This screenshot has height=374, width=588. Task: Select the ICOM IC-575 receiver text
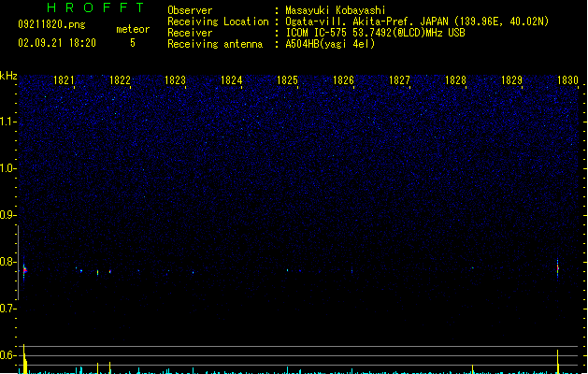[376, 33]
